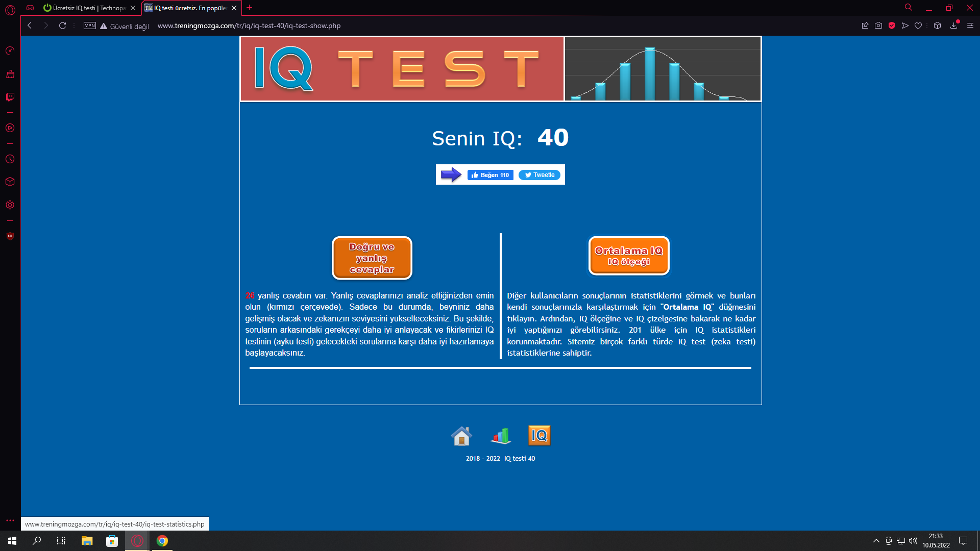Viewport: 980px width, 551px height.
Task: Click the Facebook Beğen button
Action: 490,175
